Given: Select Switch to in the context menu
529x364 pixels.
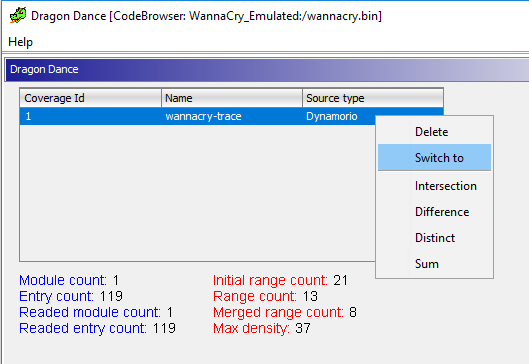Looking at the screenshot, I should click(434, 158).
